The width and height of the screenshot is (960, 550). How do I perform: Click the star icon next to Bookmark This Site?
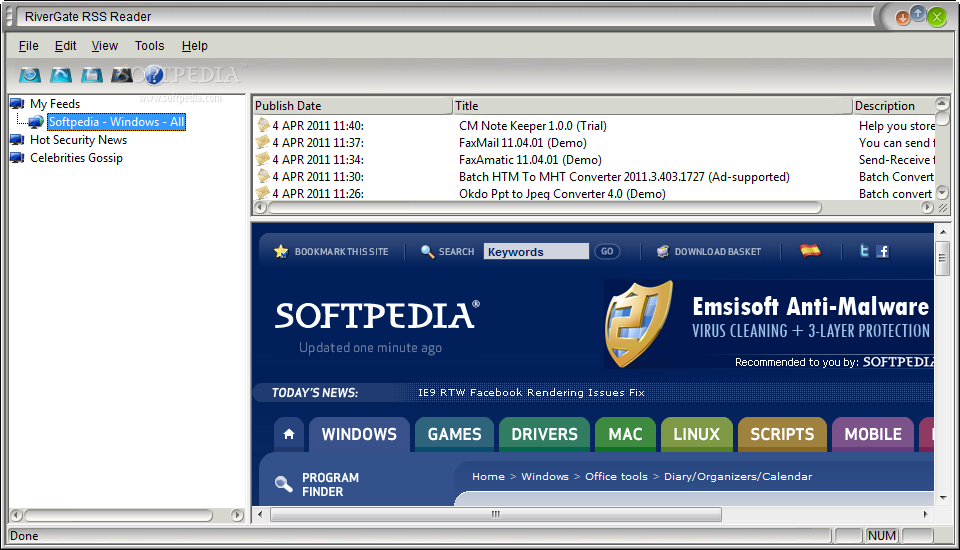tap(281, 251)
